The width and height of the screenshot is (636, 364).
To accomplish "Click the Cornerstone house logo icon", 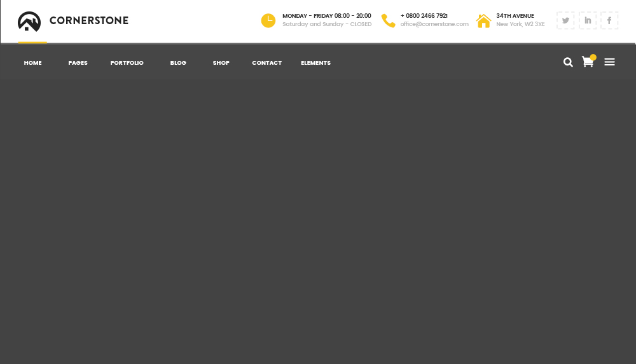I will [29, 21].
